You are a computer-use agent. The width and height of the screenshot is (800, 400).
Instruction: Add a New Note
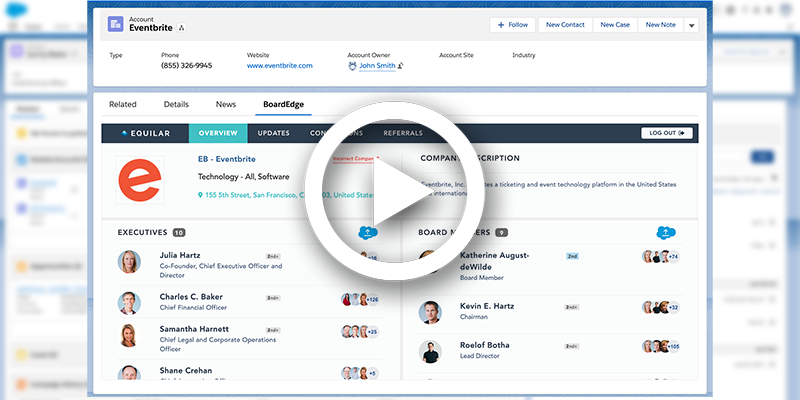coord(660,24)
